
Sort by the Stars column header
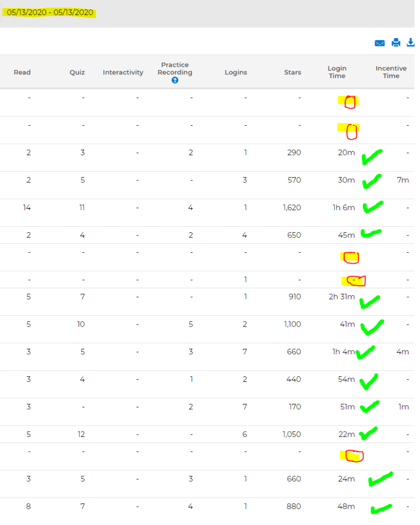(x=292, y=72)
